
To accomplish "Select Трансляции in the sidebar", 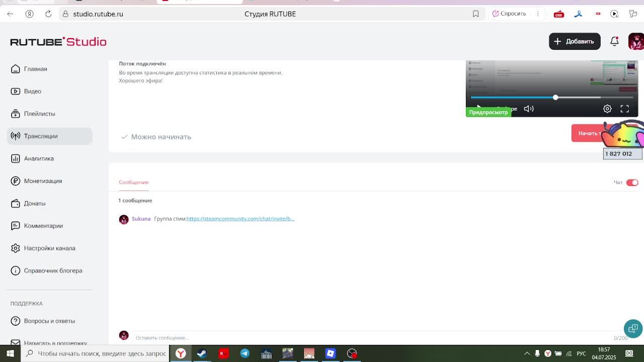I will pyautogui.click(x=49, y=136).
